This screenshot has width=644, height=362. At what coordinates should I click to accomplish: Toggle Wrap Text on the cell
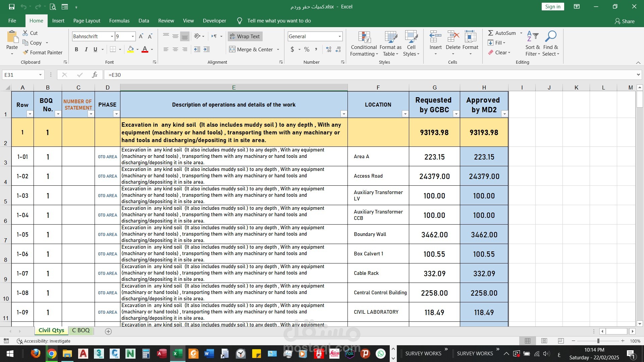click(245, 36)
